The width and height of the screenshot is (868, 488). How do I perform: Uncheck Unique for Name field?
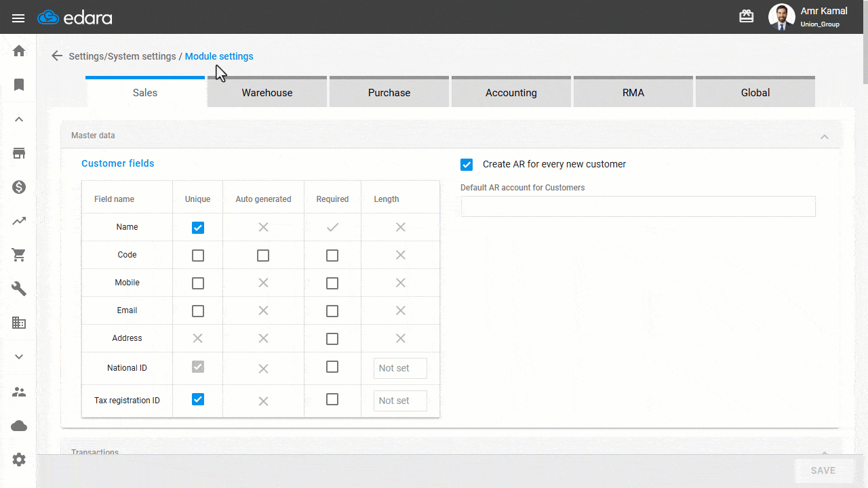(x=197, y=228)
